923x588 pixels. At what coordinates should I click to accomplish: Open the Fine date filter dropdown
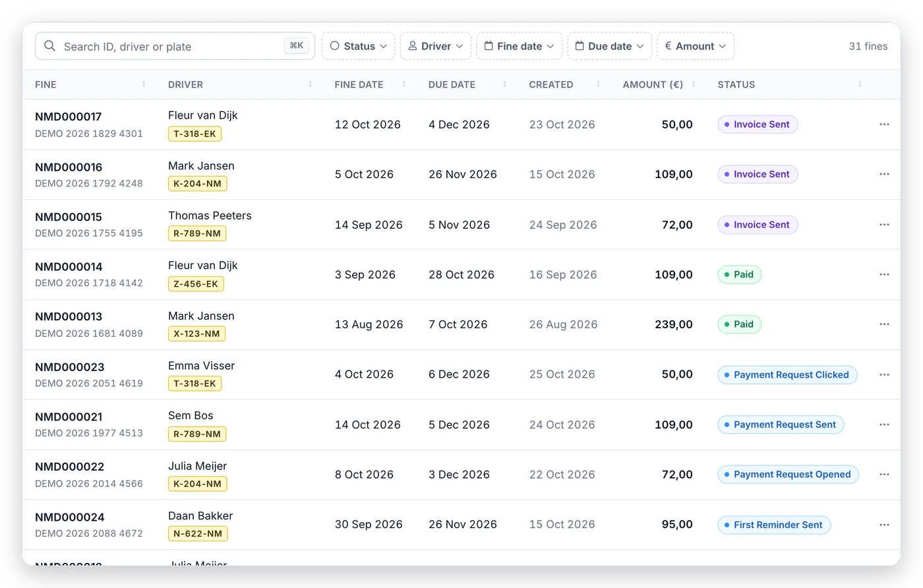coord(520,46)
